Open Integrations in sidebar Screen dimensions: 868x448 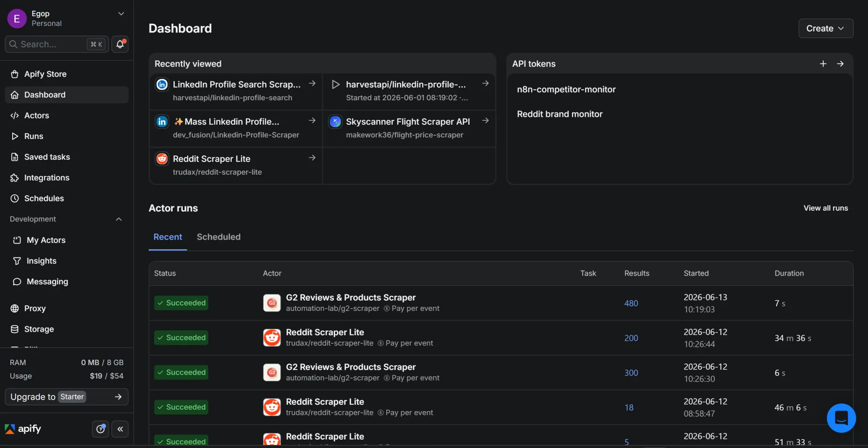pos(67,178)
